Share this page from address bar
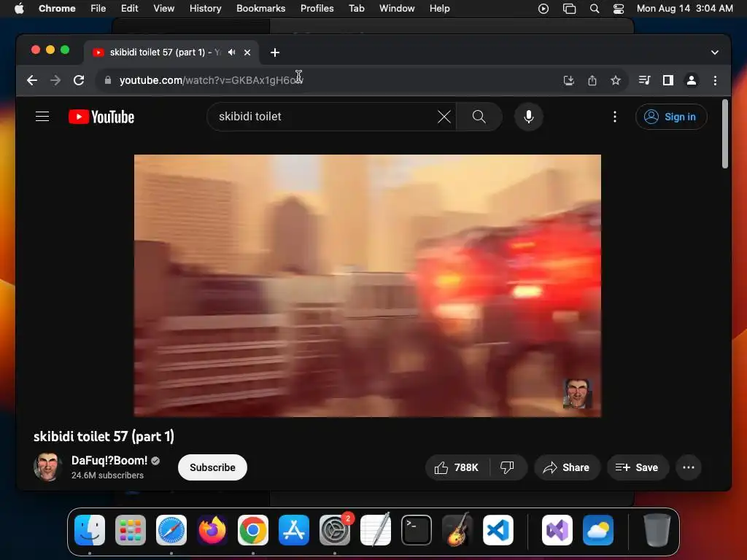This screenshot has height=560, width=747. pyautogui.click(x=592, y=80)
